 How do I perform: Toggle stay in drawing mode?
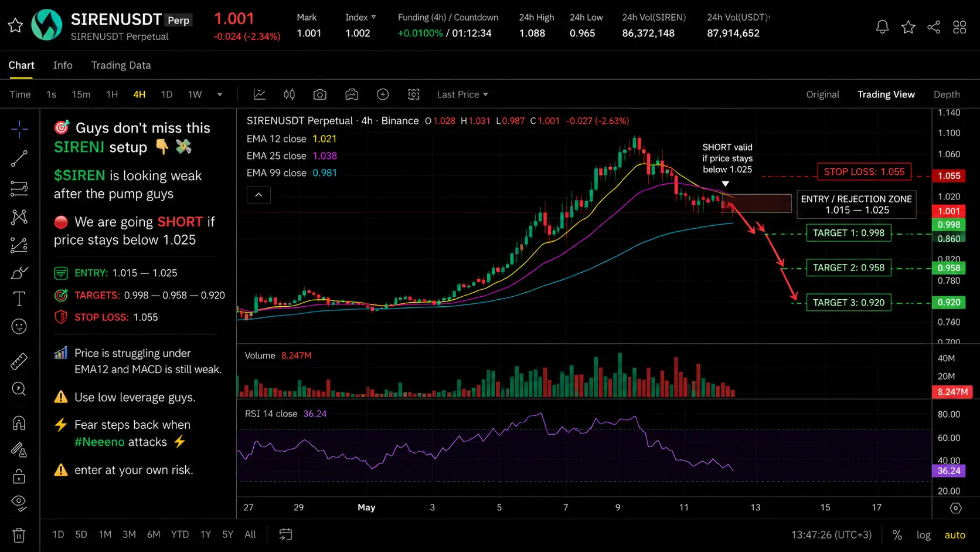pos(19,450)
